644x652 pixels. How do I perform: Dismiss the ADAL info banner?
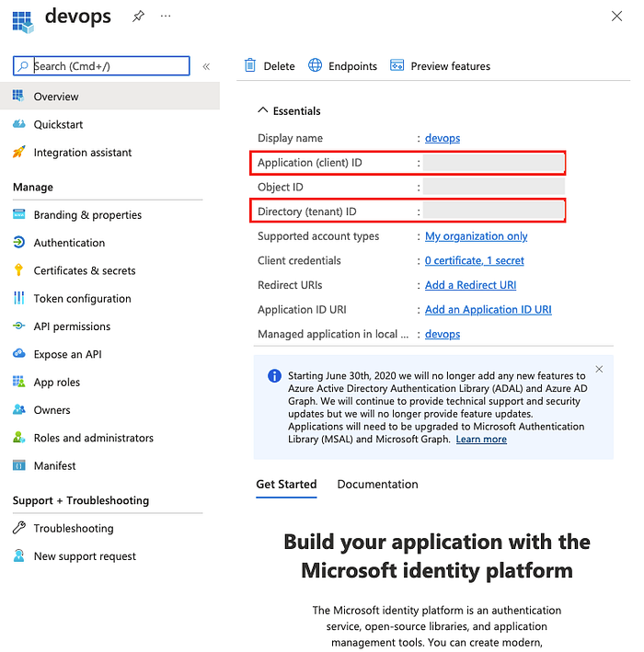(x=599, y=370)
